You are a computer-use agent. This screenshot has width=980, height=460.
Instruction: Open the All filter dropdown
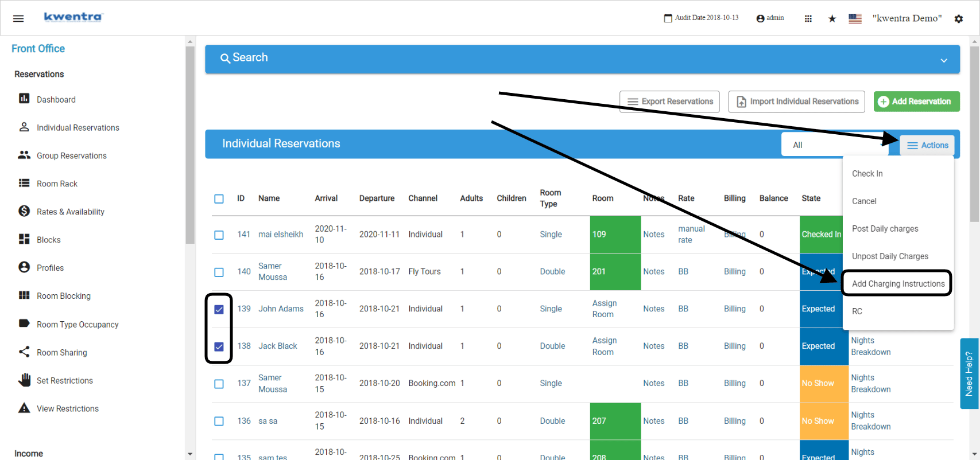(x=835, y=145)
